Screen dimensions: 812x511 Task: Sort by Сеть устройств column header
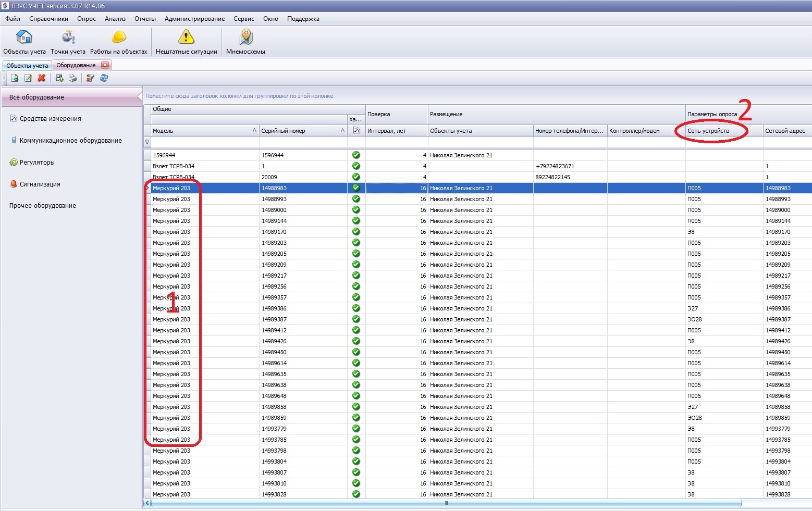coord(724,131)
